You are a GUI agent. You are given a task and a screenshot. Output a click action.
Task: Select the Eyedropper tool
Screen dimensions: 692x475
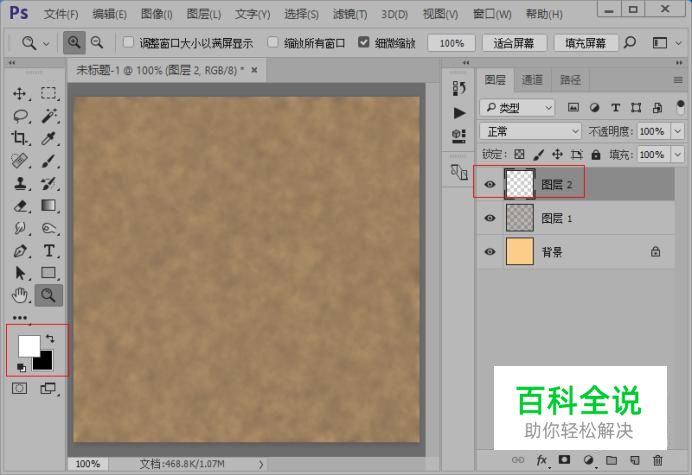(49, 139)
